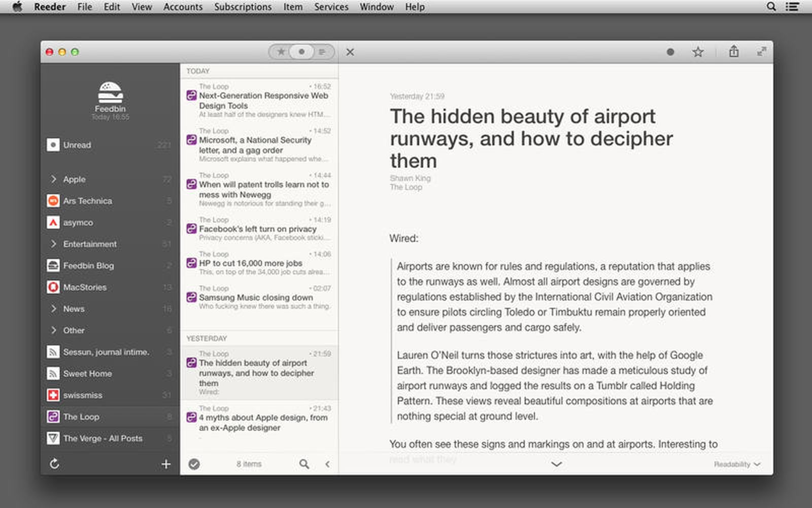Select the unread items filter segment
The image size is (812, 508).
(x=301, y=51)
